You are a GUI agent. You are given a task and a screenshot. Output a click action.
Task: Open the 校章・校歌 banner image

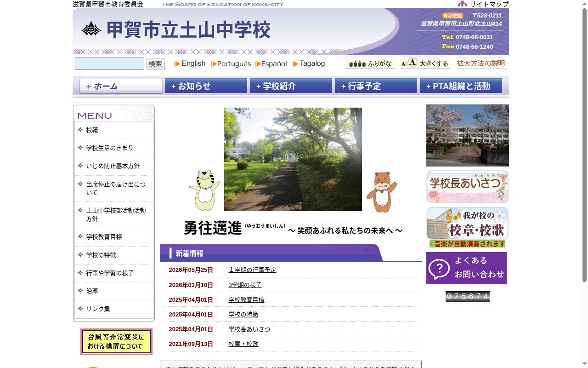[x=467, y=223]
